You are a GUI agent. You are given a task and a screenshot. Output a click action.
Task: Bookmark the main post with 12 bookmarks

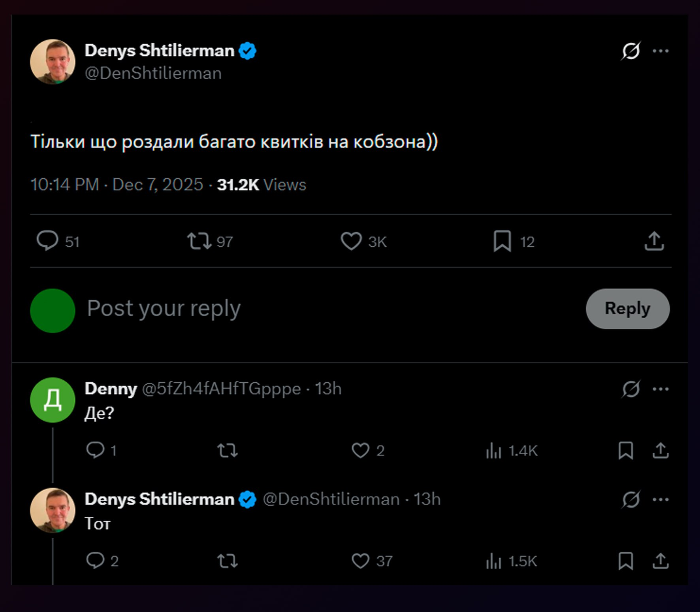pyautogui.click(x=502, y=241)
